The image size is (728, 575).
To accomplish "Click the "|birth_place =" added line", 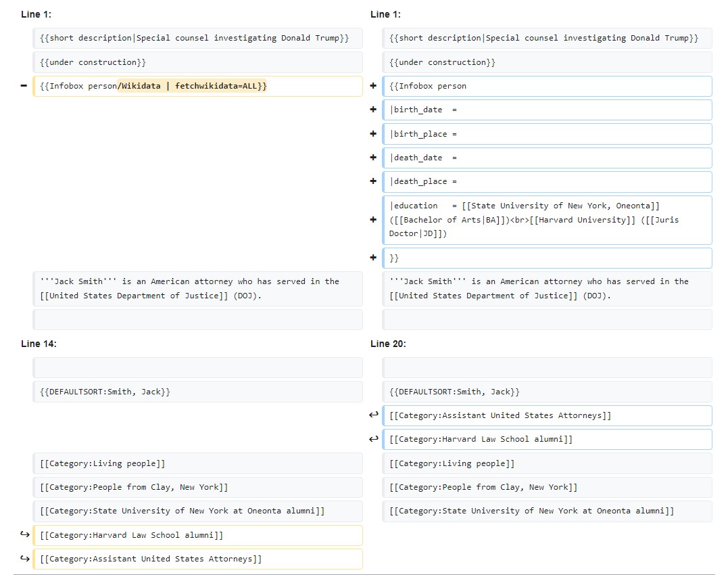I will (548, 134).
